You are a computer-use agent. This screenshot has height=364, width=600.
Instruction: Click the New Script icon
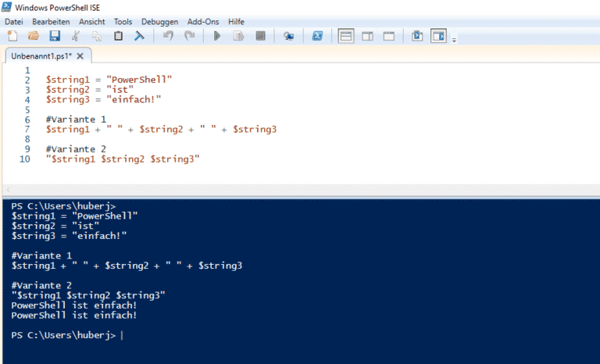(12, 36)
